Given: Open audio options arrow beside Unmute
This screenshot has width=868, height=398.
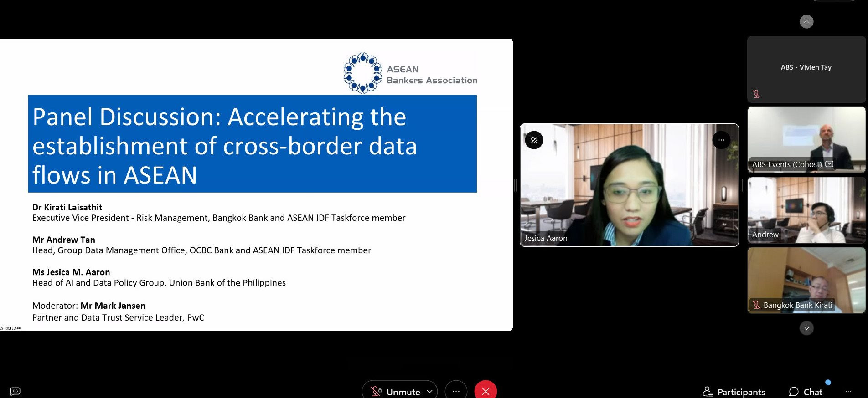Looking at the screenshot, I should tap(429, 391).
